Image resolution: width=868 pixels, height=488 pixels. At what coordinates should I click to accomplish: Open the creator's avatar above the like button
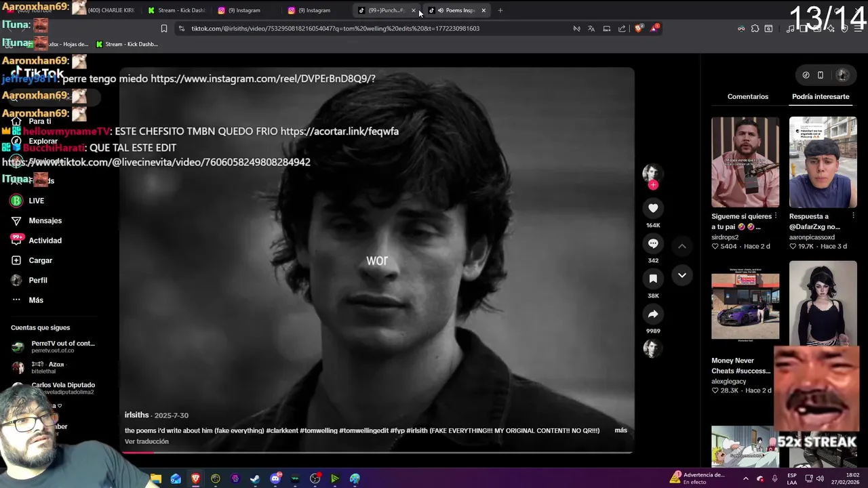pyautogui.click(x=652, y=172)
